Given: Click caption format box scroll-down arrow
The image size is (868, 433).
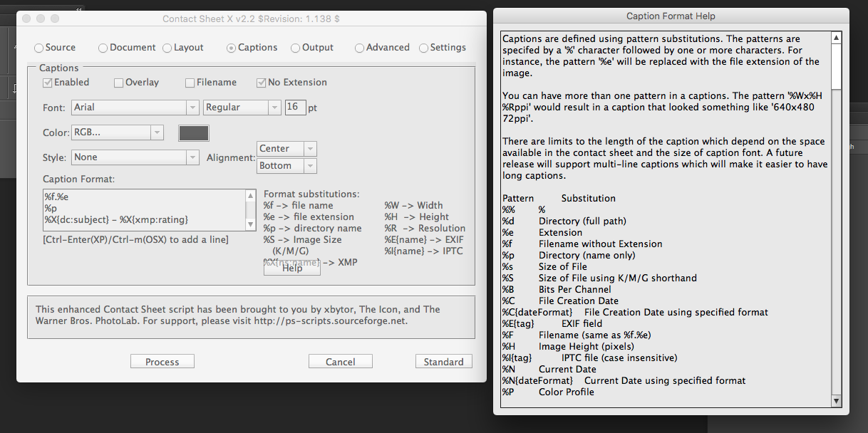Looking at the screenshot, I should [250, 224].
